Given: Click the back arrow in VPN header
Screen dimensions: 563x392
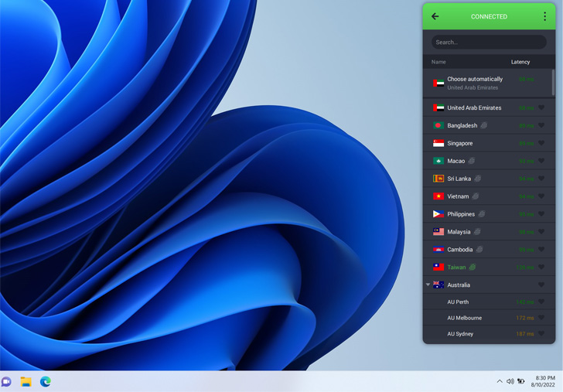Looking at the screenshot, I should 435,16.
